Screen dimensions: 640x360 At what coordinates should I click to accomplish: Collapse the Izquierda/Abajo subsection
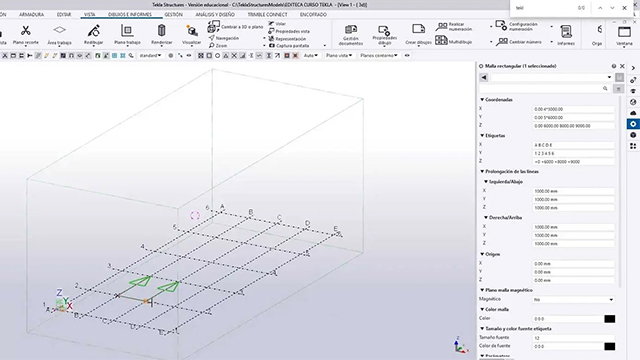point(486,182)
